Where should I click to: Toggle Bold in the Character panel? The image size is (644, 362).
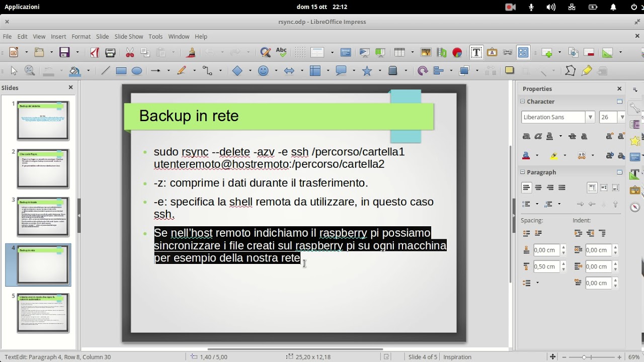[527, 136]
